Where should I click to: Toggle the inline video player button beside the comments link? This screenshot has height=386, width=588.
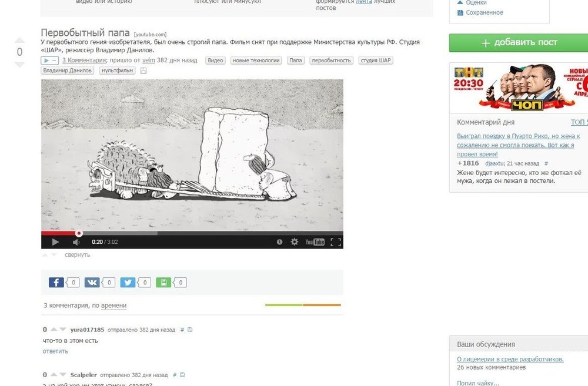coord(50,61)
